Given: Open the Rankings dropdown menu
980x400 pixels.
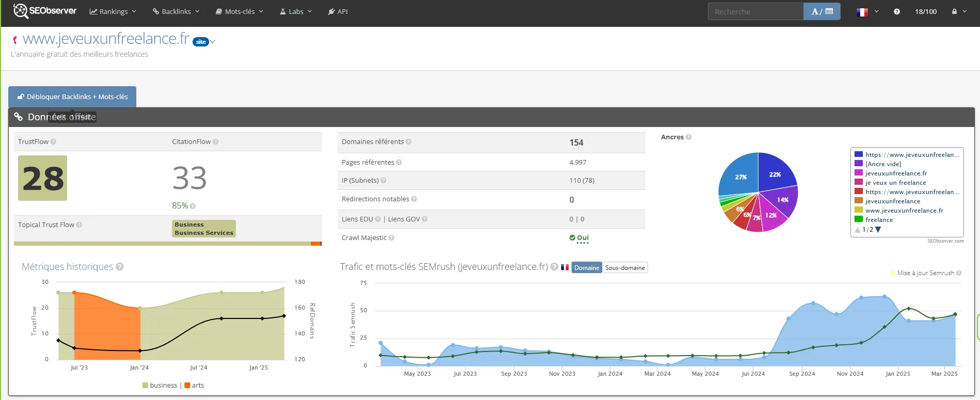Looking at the screenshot, I should pos(113,11).
